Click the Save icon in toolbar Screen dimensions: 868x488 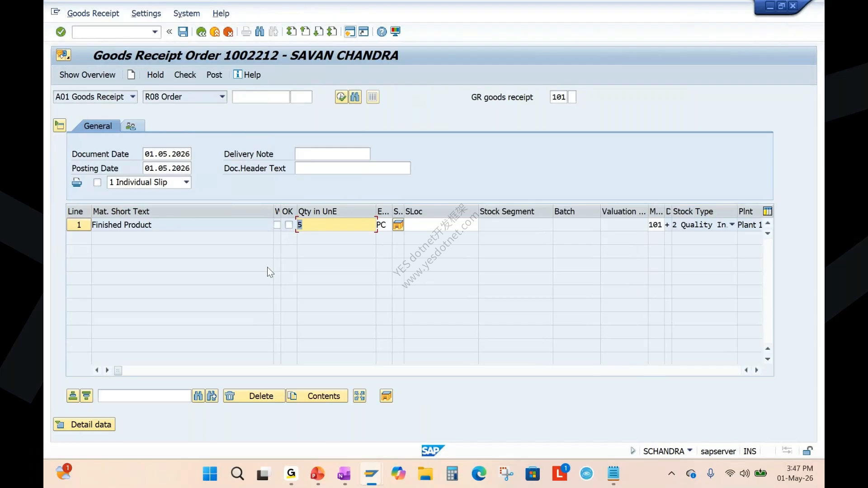pyautogui.click(x=183, y=32)
